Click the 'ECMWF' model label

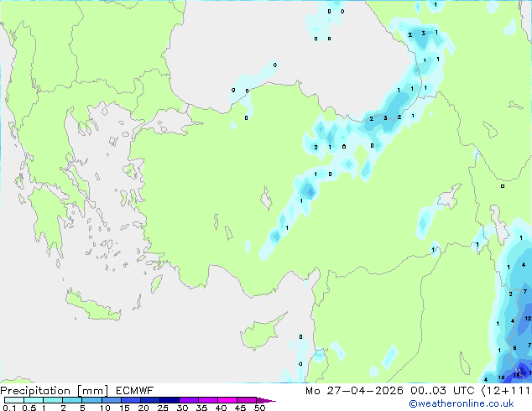(135, 391)
